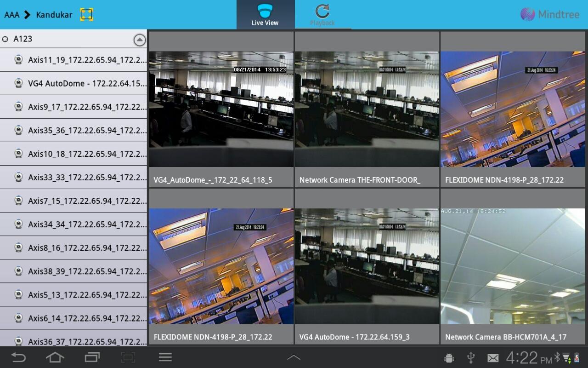Click the Android back arrow icon
The height and width of the screenshot is (368, 588).
[x=18, y=357]
